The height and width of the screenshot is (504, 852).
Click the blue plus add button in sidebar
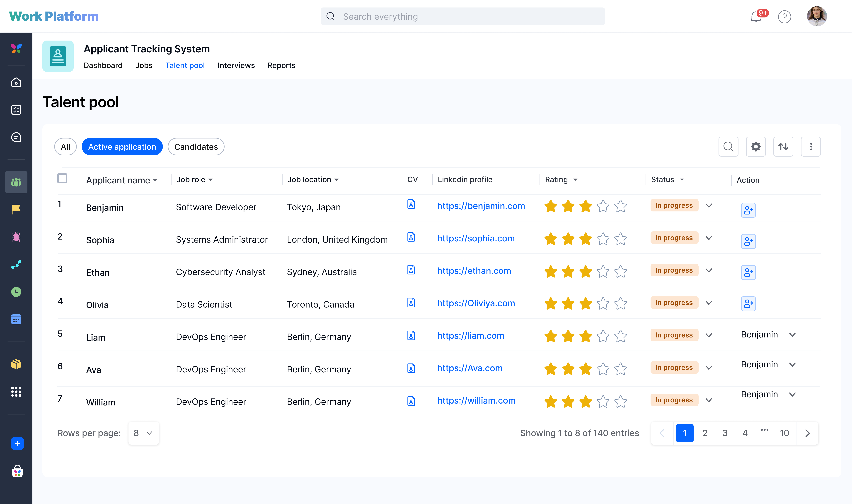click(17, 443)
